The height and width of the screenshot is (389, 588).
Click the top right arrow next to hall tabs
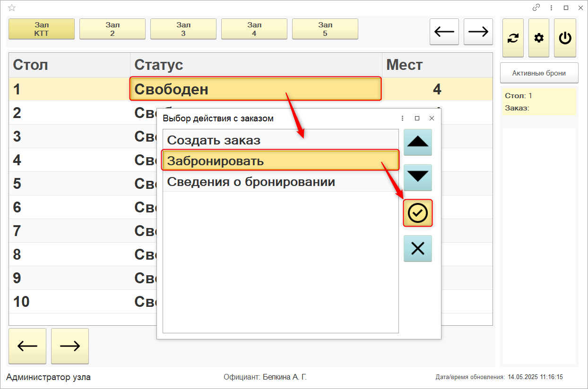[x=478, y=32]
